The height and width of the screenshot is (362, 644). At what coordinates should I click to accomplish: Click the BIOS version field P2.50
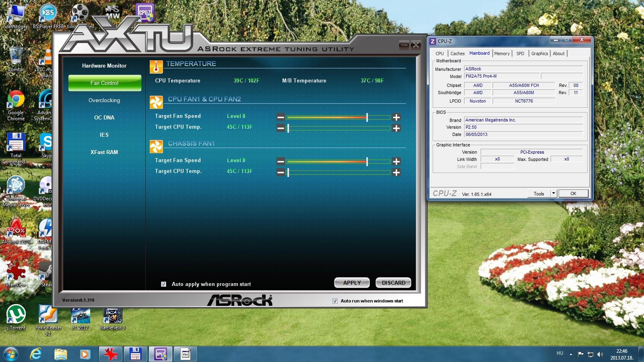pyautogui.click(x=523, y=127)
